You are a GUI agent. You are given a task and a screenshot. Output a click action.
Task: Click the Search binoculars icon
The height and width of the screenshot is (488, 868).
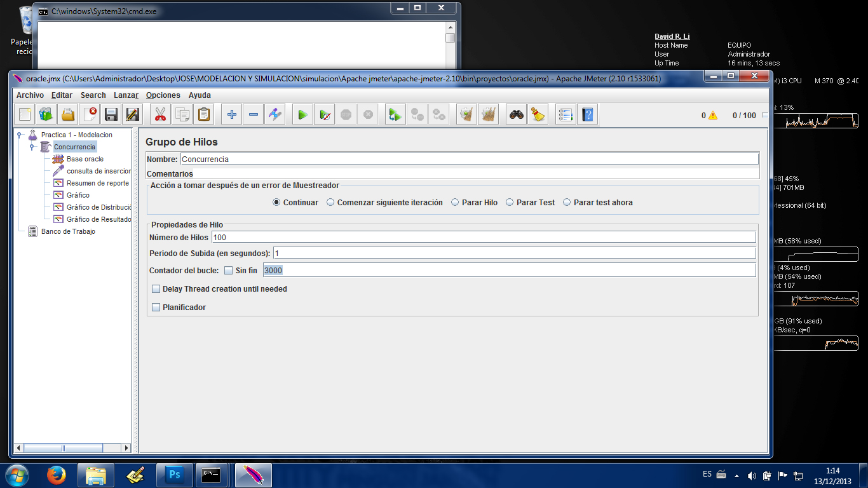click(516, 115)
